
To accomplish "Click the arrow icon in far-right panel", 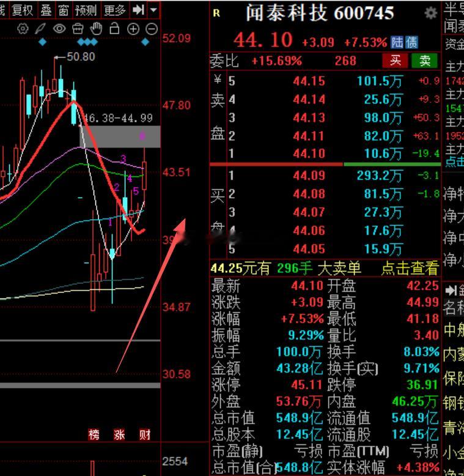I will point(451,291).
